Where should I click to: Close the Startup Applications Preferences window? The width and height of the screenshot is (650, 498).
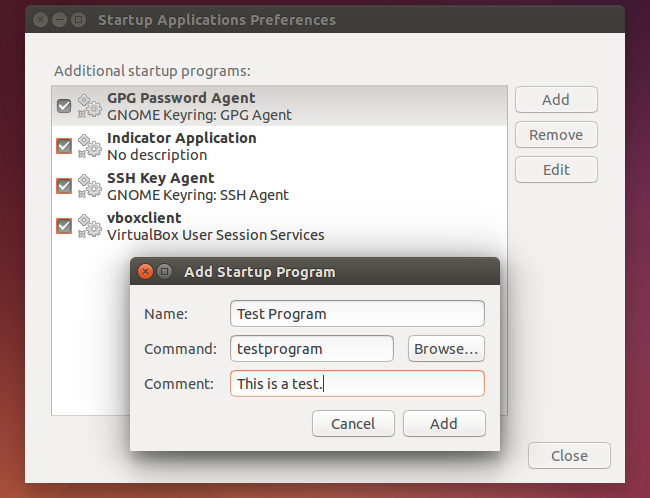(569, 456)
